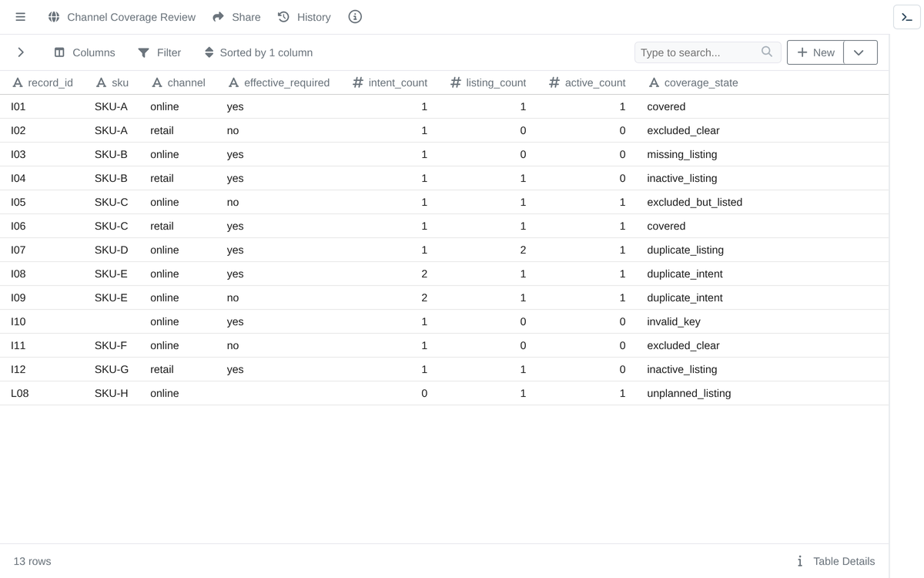The image size is (924, 578).
Task: Click the effective_required column header
Action: [279, 82]
